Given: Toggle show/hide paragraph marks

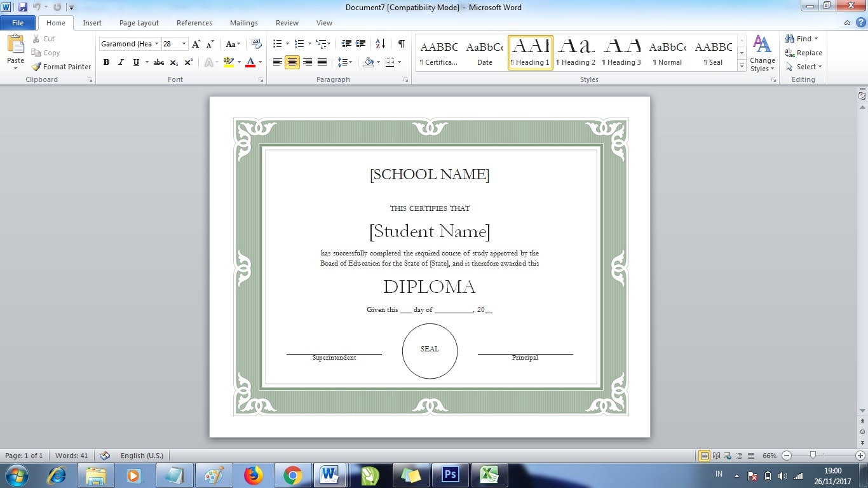Looking at the screenshot, I should coord(401,44).
